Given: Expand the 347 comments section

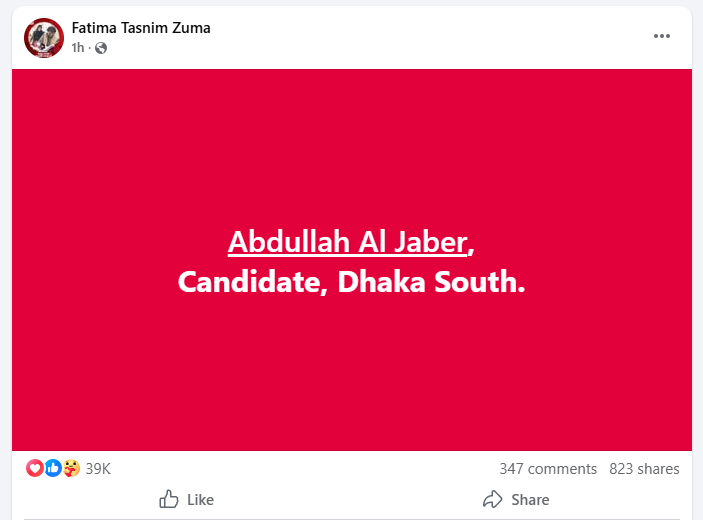Looking at the screenshot, I should point(548,468).
